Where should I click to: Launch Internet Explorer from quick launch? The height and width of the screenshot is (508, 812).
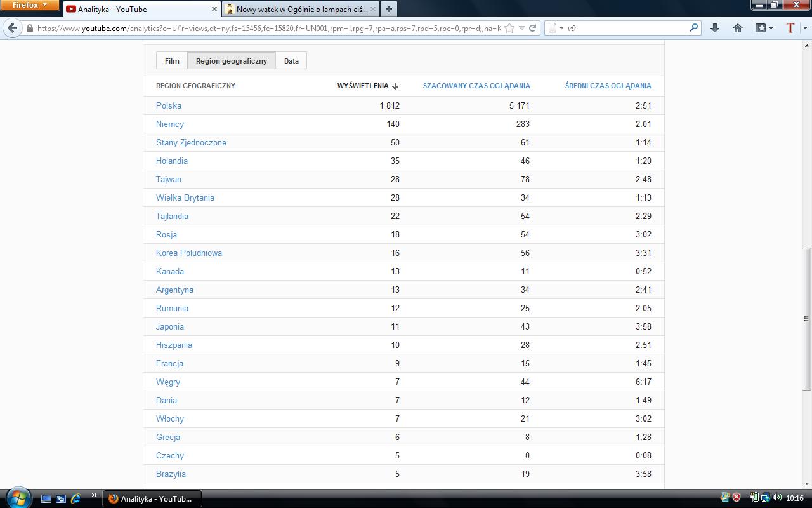click(75, 498)
